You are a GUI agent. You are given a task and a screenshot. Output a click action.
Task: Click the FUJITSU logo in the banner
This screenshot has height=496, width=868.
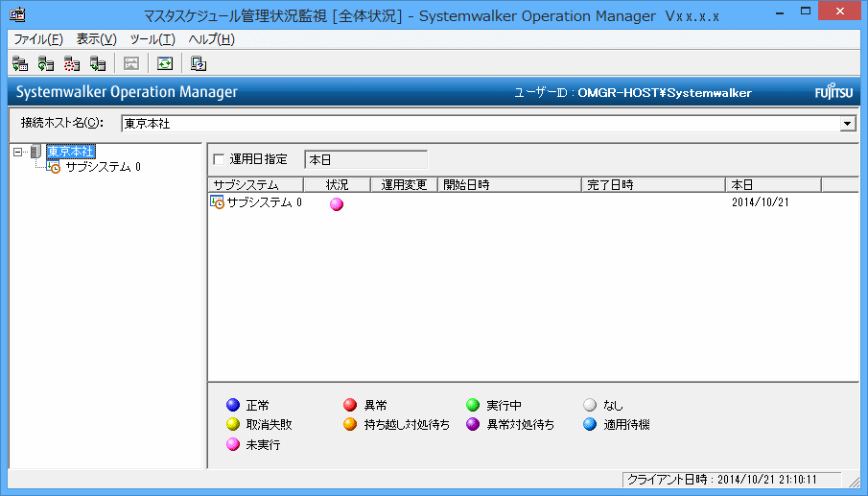click(x=833, y=92)
